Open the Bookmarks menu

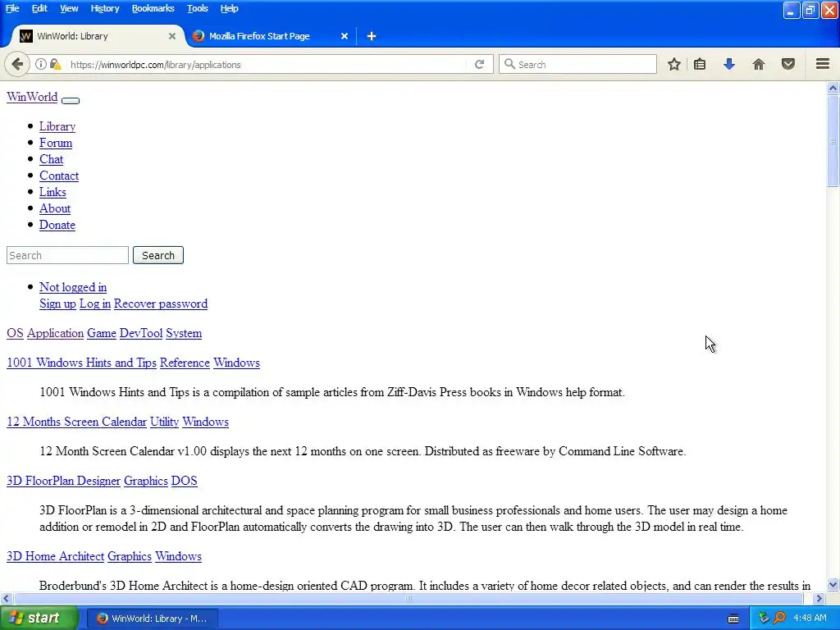pos(153,8)
